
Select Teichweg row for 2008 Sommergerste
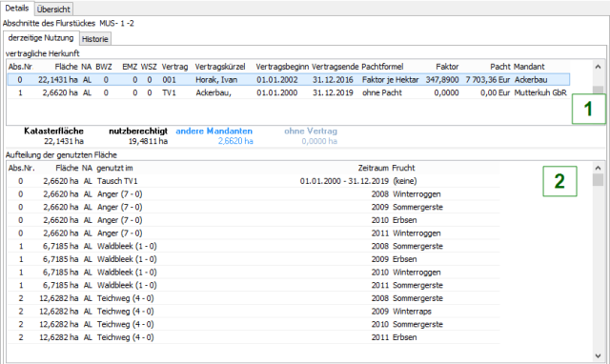(x=254, y=298)
